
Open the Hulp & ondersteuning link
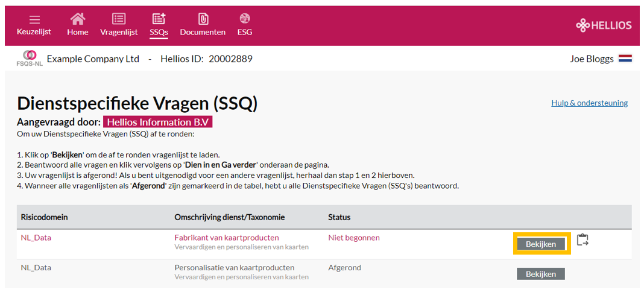589,103
